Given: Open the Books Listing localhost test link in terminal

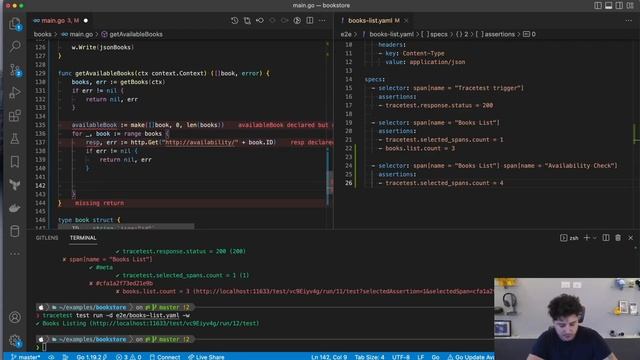Looking at the screenshot, I should (174, 323).
